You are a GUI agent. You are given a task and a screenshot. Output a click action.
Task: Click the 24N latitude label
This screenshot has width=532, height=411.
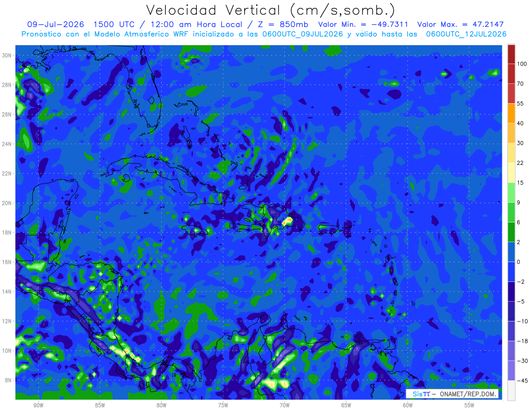7,144
